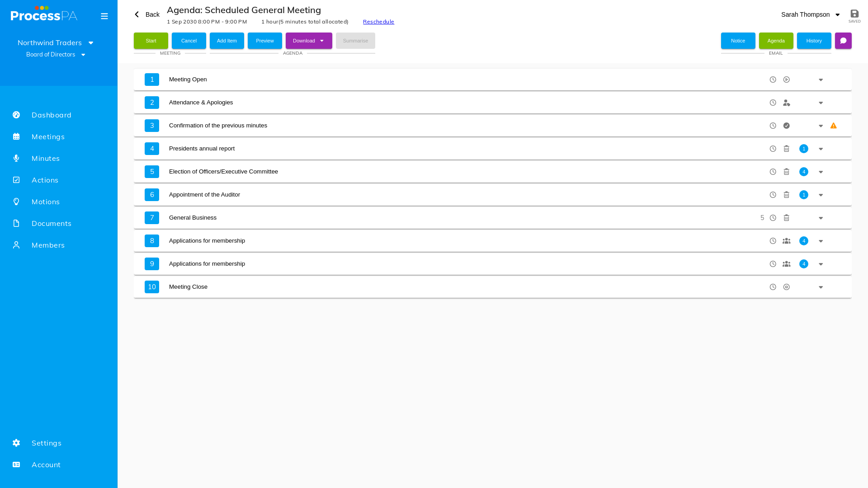
Task: Click attendance person icon on Attendance & Apologies row
Action: [x=787, y=103]
